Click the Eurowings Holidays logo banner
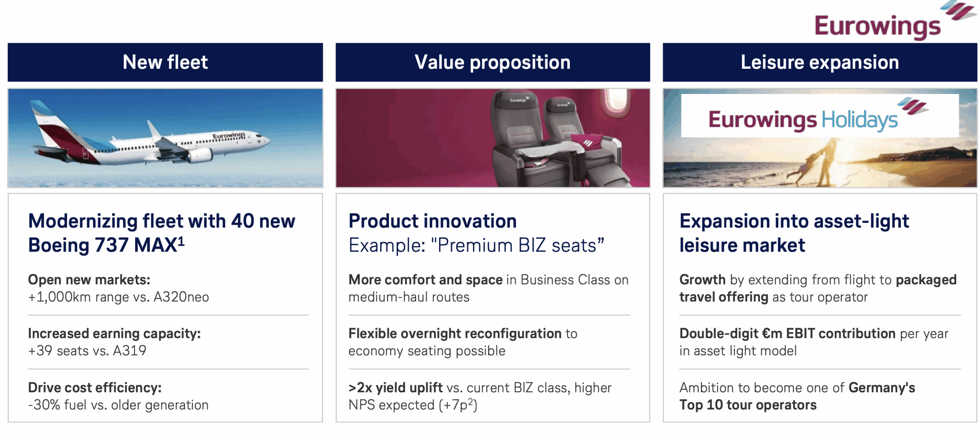980x434 pixels. click(819, 116)
